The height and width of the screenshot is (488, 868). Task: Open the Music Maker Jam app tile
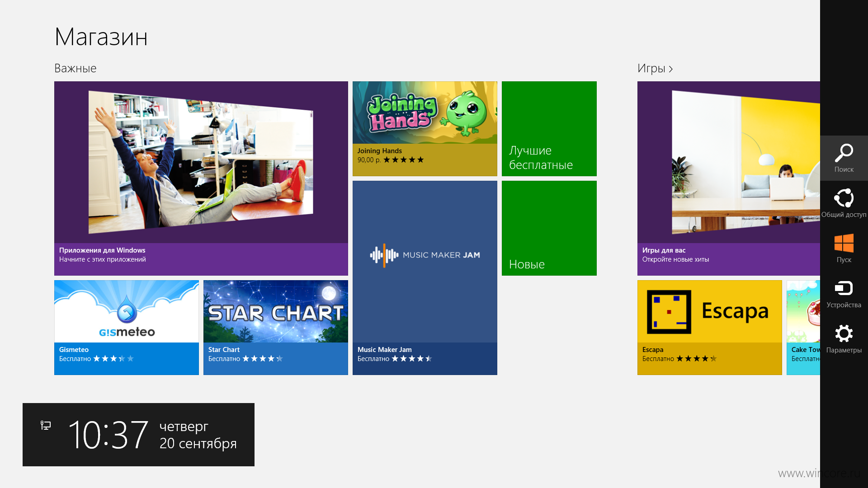pyautogui.click(x=425, y=278)
